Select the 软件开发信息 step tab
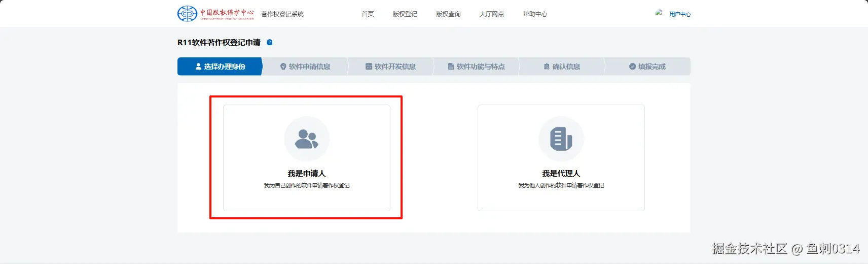This screenshot has height=264, width=868. [391, 67]
